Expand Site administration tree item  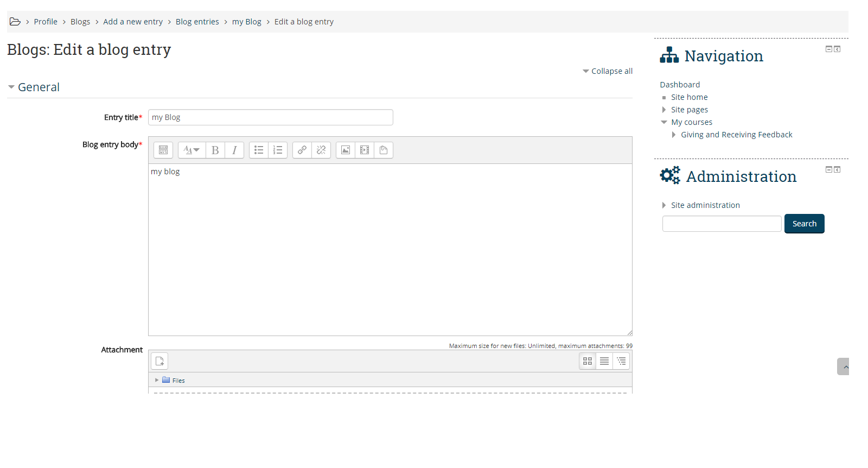664,205
